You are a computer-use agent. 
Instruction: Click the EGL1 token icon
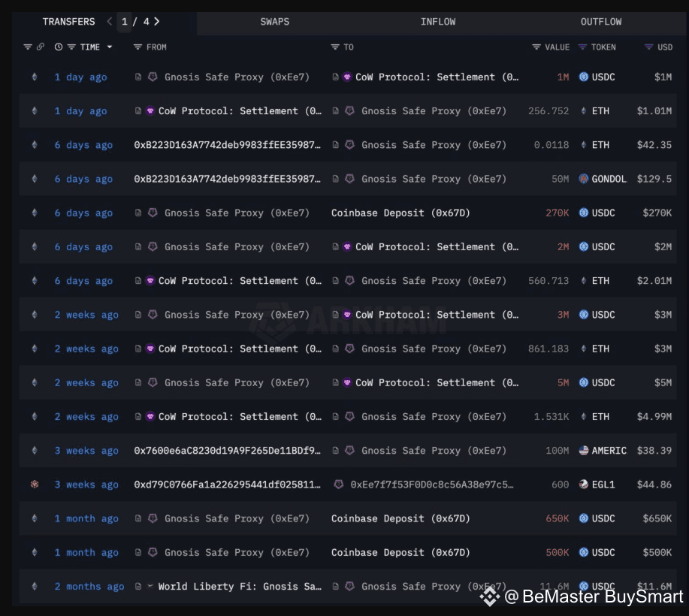tap(584, 485)
